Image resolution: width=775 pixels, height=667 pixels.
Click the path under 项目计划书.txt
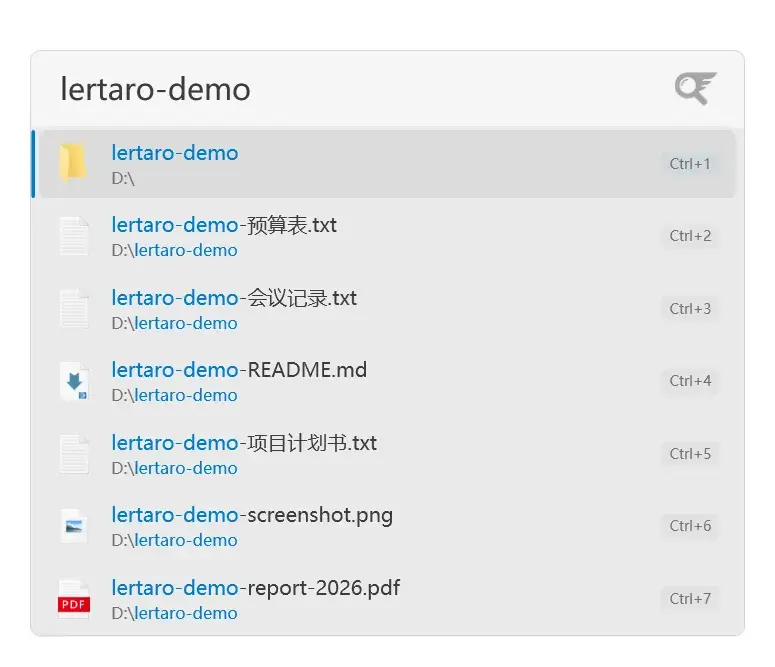(x=174, y=468)
